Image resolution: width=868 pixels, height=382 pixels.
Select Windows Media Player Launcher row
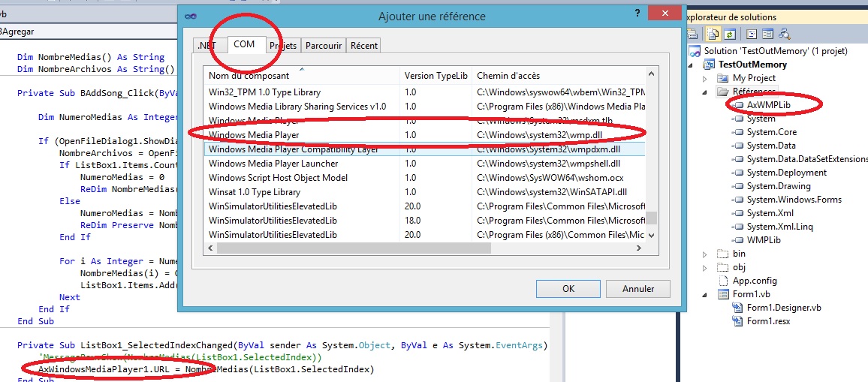coord(424,164)
